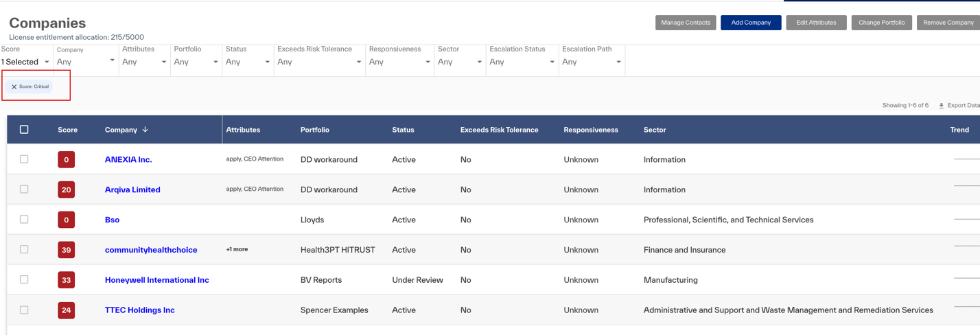Open the Portfolio filter dropdown
Screen dimensions: 980x335
coord(196,62)
